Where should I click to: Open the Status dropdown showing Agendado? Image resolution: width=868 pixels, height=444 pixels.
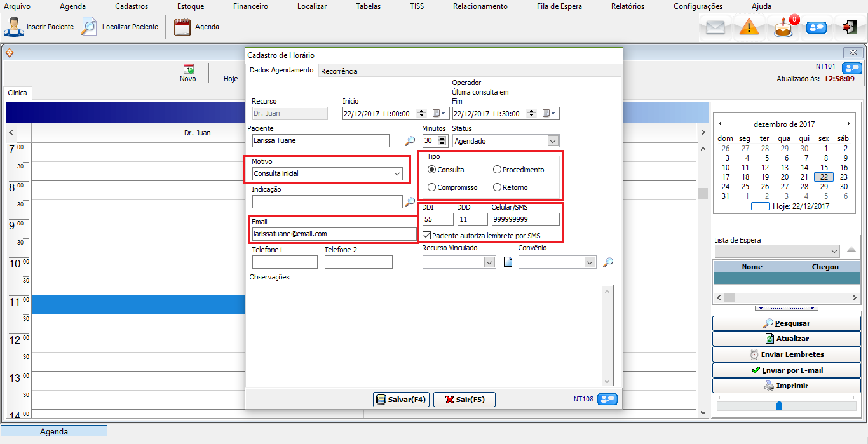click(x=553, y=141)
